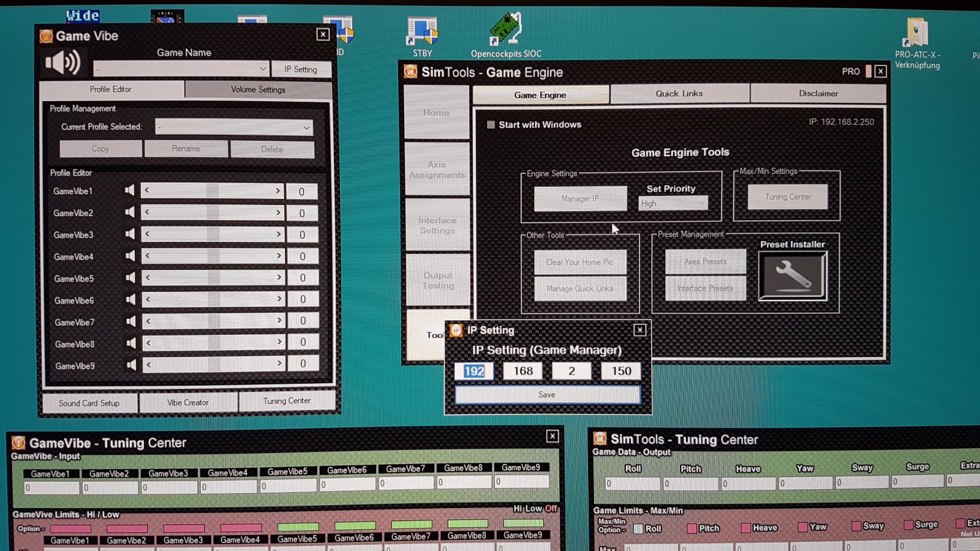Image resolution: width=980 pixels, height=551 pixels.
Task: Click the GameVibe2 volume slider thumb
Action: tap(213, 212)
